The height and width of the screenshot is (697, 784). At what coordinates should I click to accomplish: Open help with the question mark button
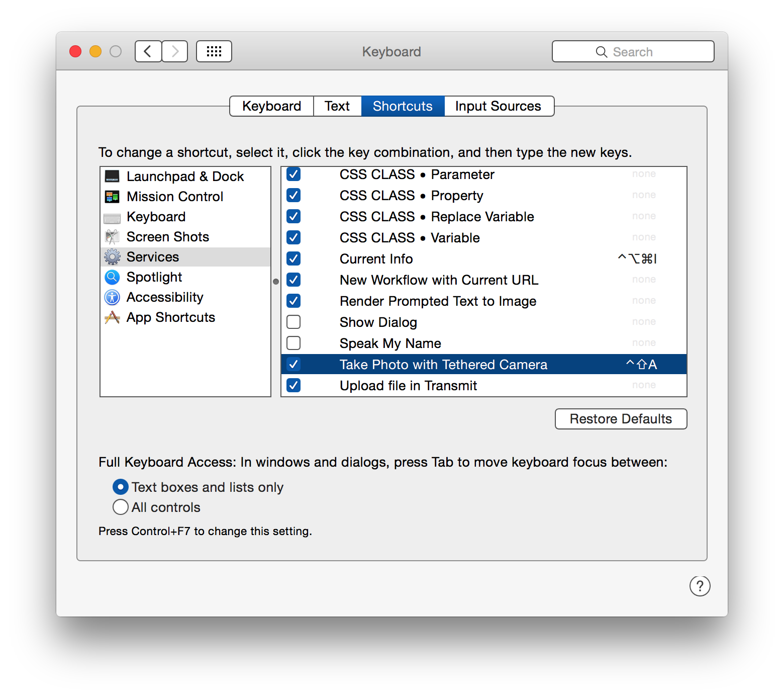(x=700, y=586)
